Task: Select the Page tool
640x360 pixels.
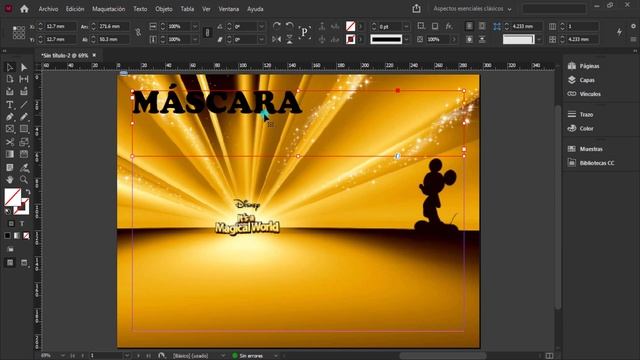Action: pyautogui.click(x=10, y=79)
